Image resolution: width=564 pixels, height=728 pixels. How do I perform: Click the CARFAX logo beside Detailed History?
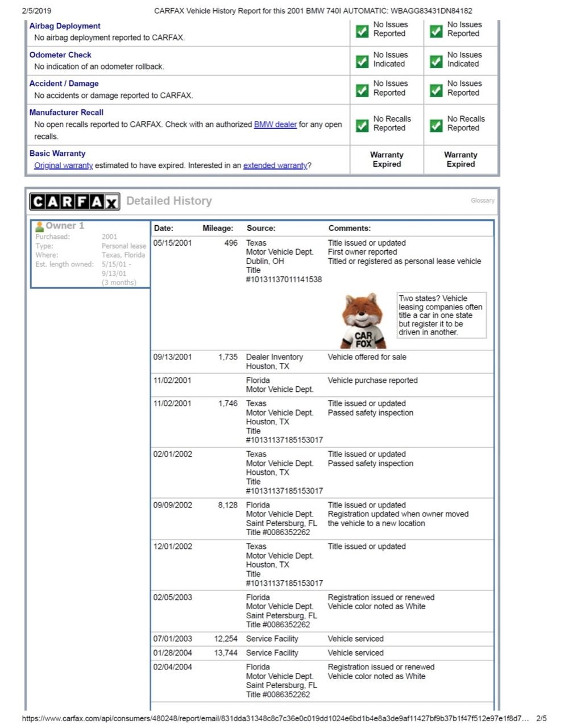74,201
